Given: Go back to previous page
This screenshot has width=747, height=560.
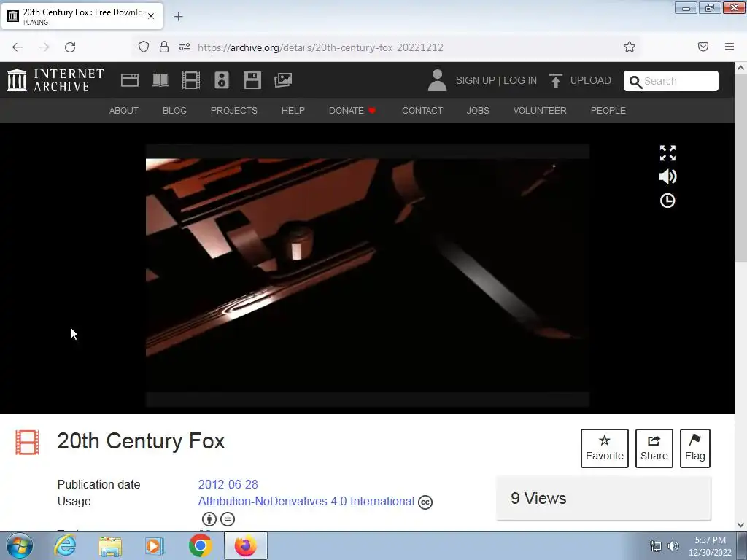Looking at the screenshot, I should click(x=18, y=47).
